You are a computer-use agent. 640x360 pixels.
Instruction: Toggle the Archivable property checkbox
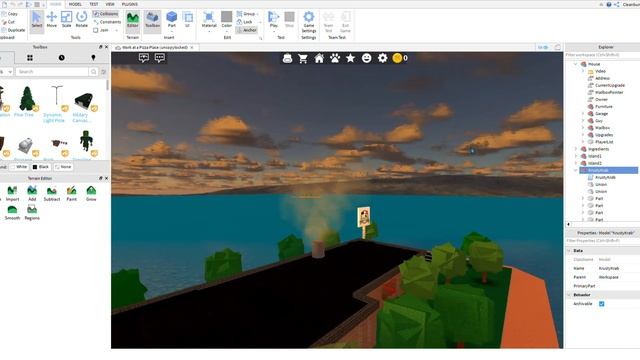click(602, 304)
